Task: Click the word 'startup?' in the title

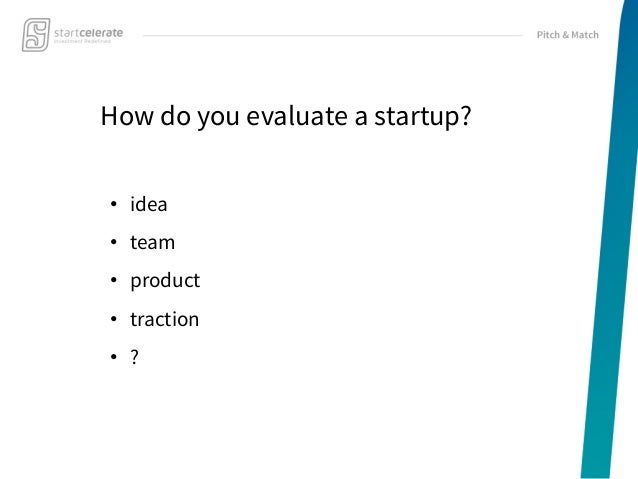Action: 422,116
